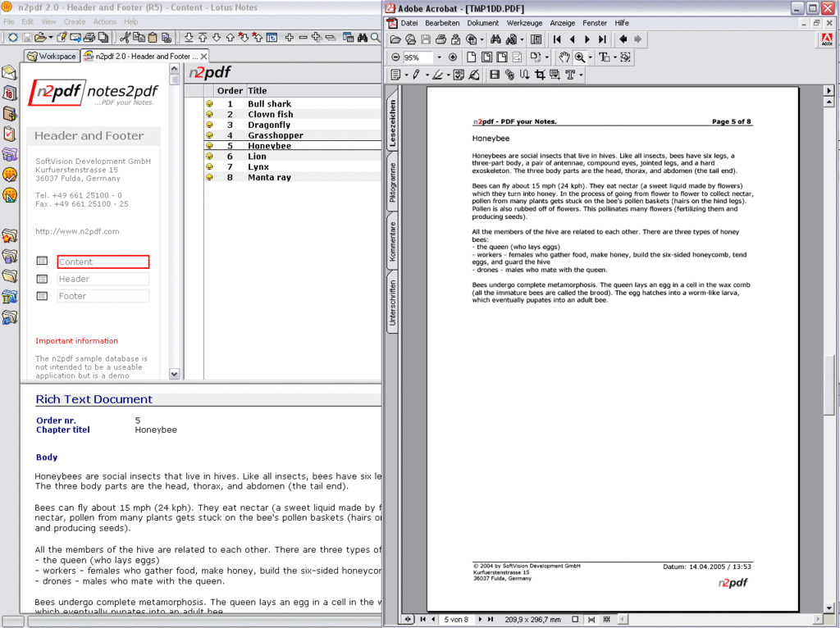
Task: Open the Lesezeichen side tab in Acrobat
Action: click(392, 123)
